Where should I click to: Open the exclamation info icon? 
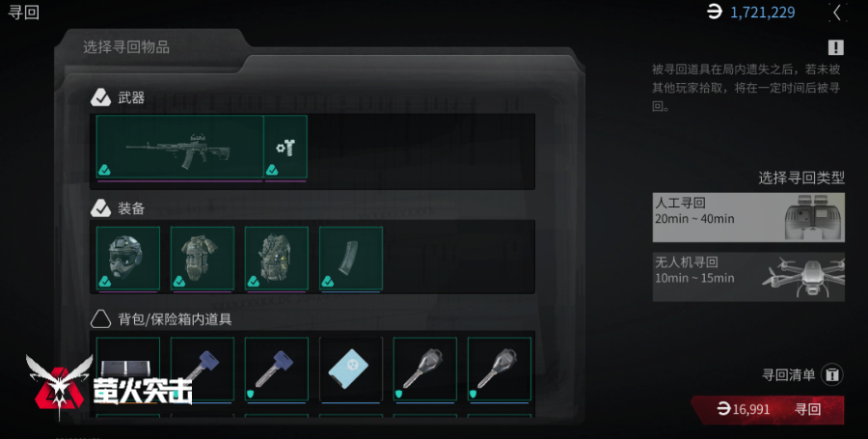click(x=836, y=47)
